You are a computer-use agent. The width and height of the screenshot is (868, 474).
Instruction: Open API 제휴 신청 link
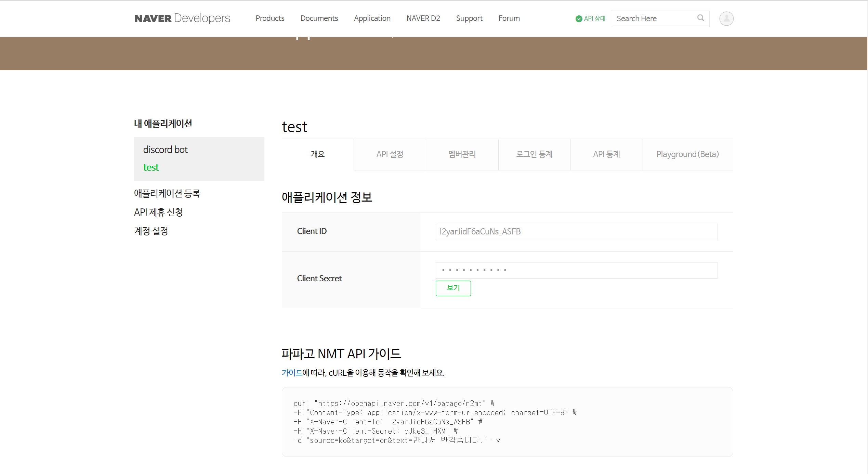pyautogui.click(x=158, y=212)
